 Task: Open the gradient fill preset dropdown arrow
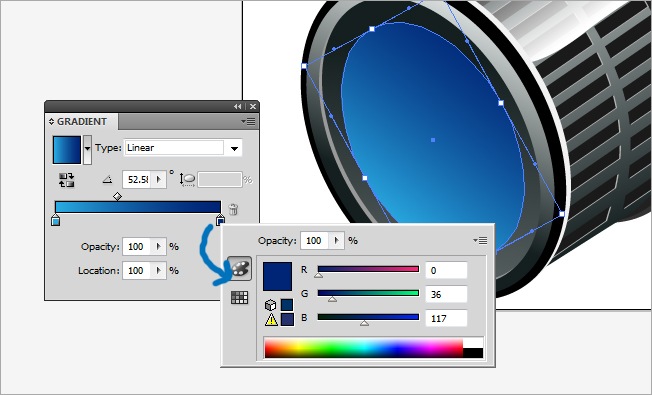tap(87, 150)
